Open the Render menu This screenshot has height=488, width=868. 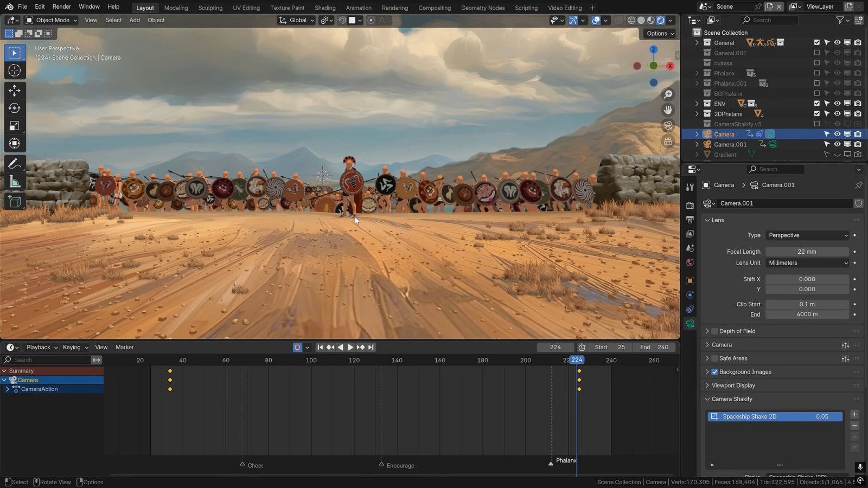pos(61,7)
